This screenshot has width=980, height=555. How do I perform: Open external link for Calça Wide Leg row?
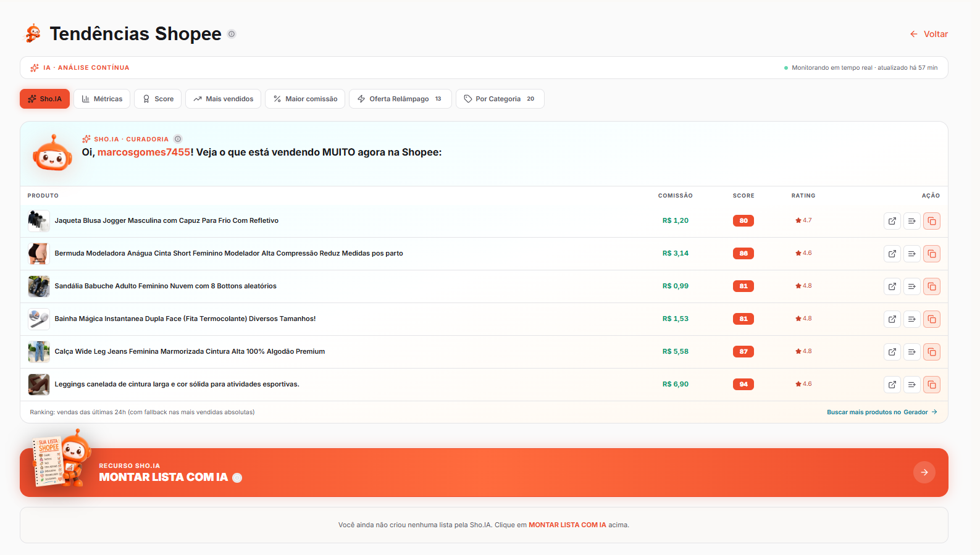892,352
